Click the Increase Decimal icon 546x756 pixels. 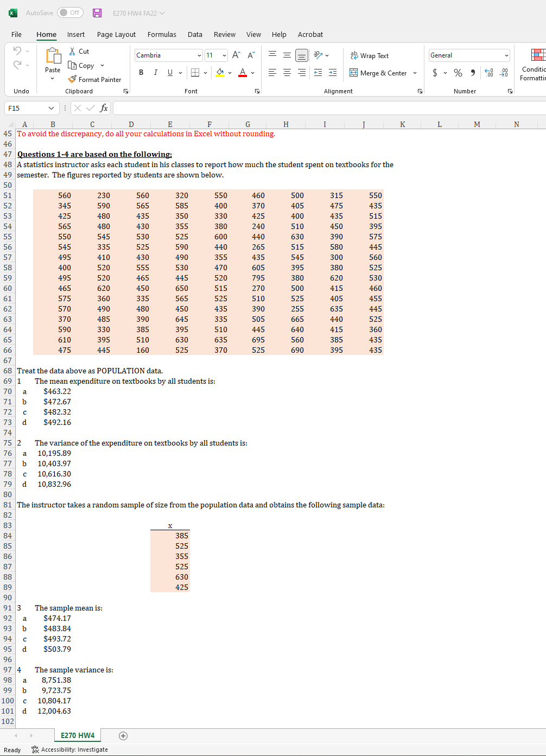tap(489, 72)
